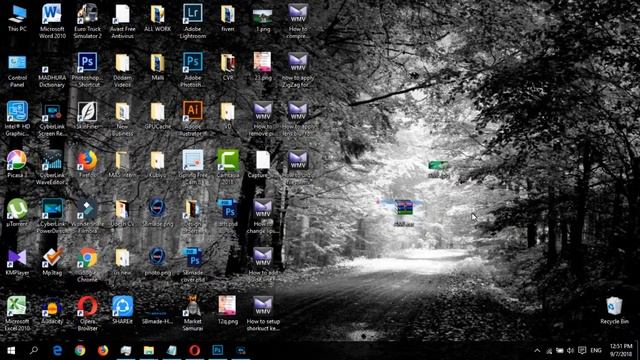
Task: Open the Windows Start menu
Action: pyautogui.click(x=11, y=350)
